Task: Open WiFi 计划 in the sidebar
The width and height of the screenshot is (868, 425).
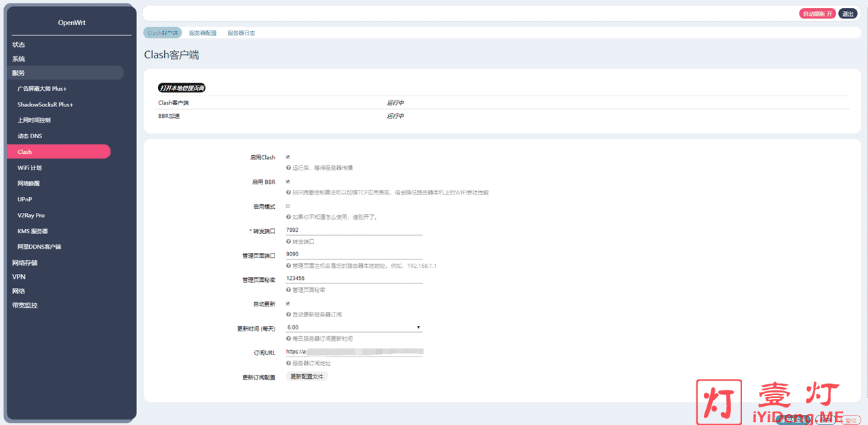Action: 30,167
